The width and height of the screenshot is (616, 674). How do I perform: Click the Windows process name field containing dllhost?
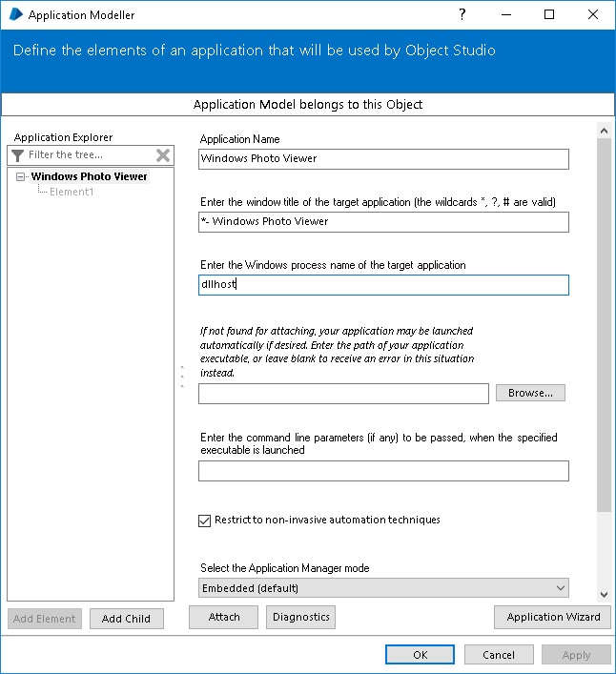tap(383, 284)
